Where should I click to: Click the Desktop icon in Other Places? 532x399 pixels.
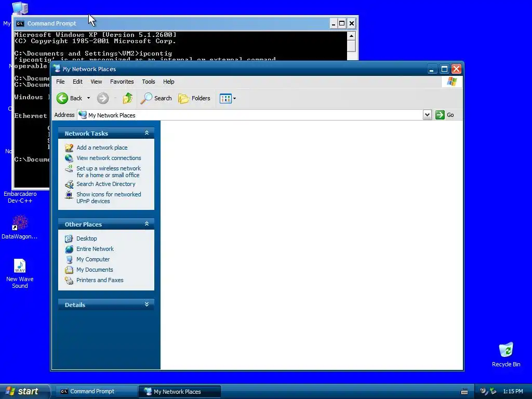[x=69, y=239]
